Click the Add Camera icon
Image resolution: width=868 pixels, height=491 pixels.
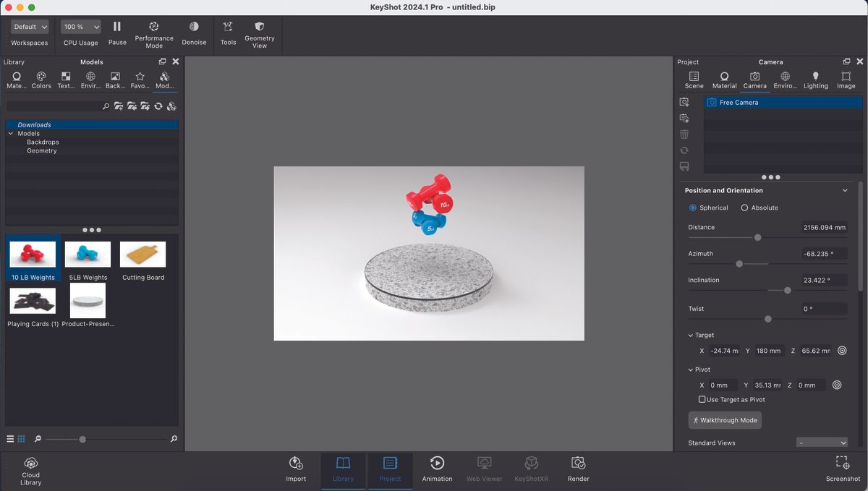684,101
